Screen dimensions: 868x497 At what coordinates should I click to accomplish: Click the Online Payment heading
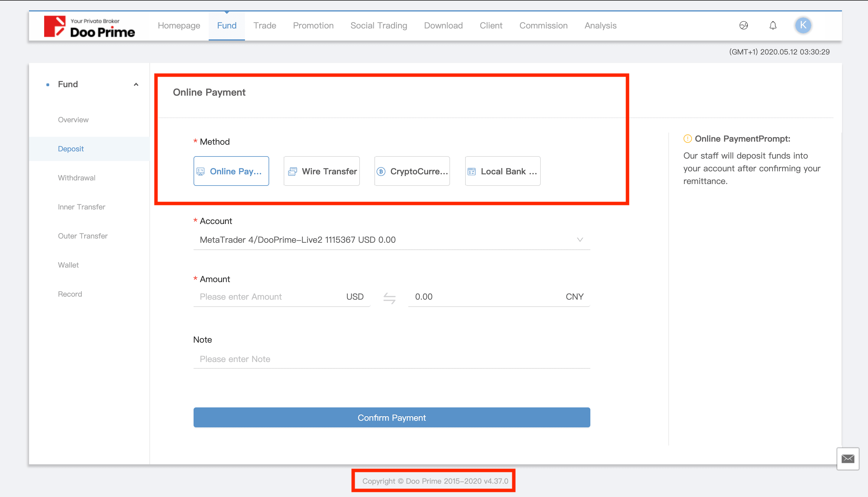209,92
